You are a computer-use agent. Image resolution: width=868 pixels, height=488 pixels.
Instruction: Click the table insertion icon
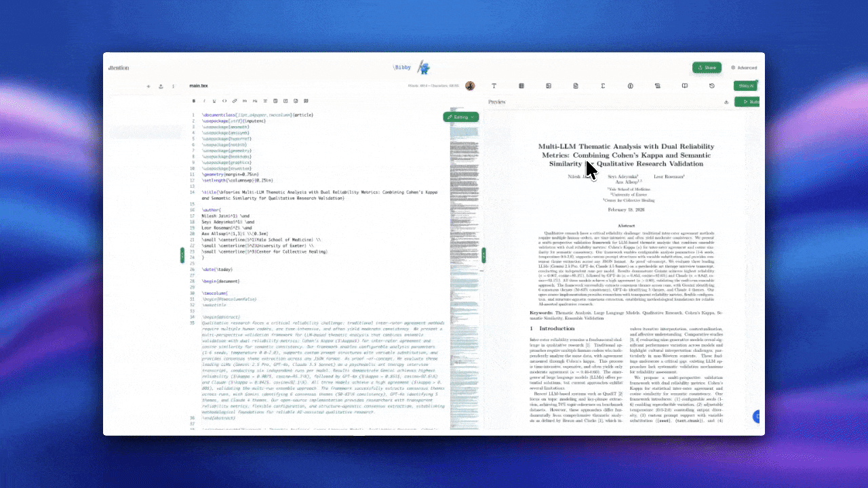point(521,85)
